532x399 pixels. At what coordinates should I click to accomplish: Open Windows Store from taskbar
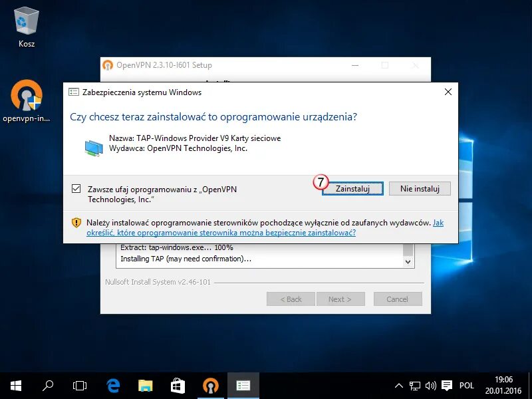[x=178, y=386]
